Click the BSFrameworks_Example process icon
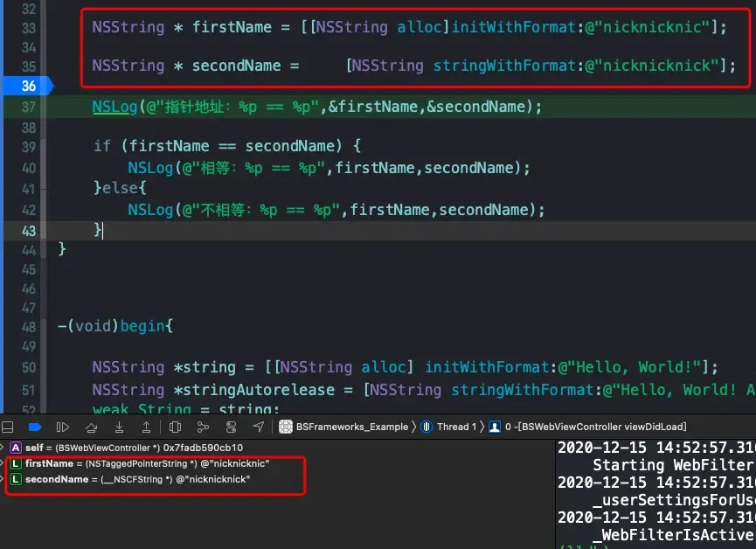Screen dimensions: 756x549 pyautogui.click(x=284, y=427)
